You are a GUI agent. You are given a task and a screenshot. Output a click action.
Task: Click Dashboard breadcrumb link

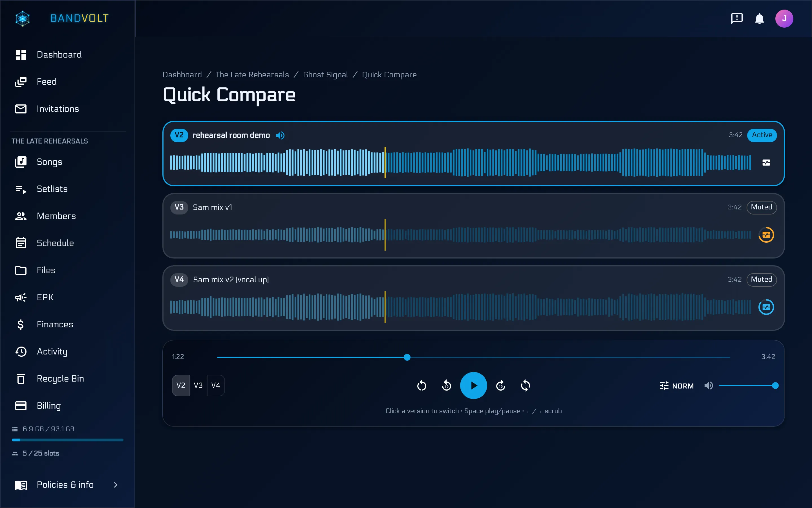[182, 75]
